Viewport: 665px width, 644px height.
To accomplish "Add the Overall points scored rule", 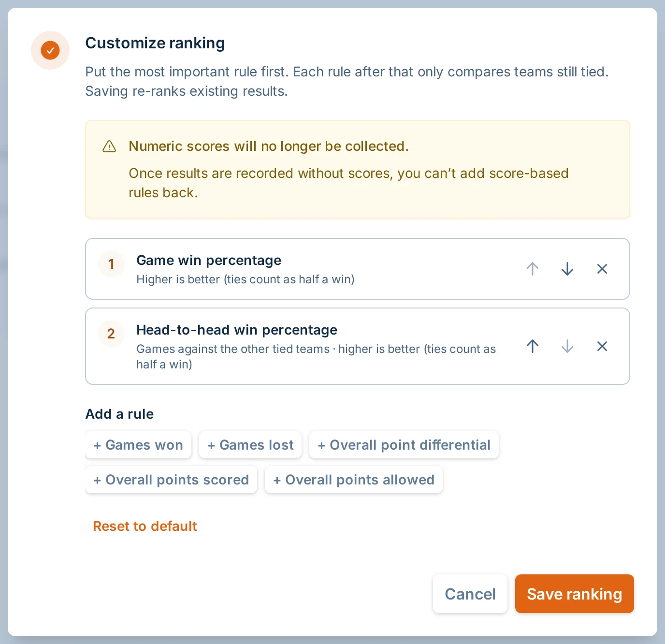I will pyautogui.click(x=171, y=480).
